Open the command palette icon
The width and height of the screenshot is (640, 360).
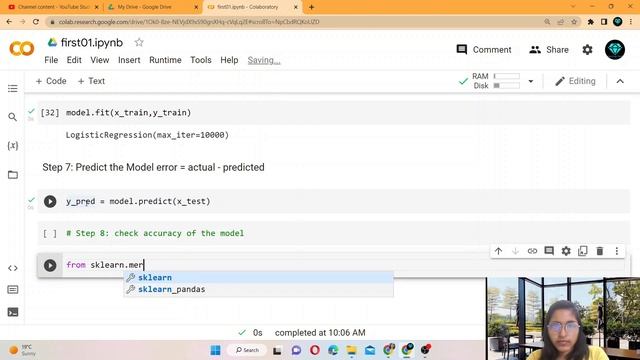coord(13,290)
